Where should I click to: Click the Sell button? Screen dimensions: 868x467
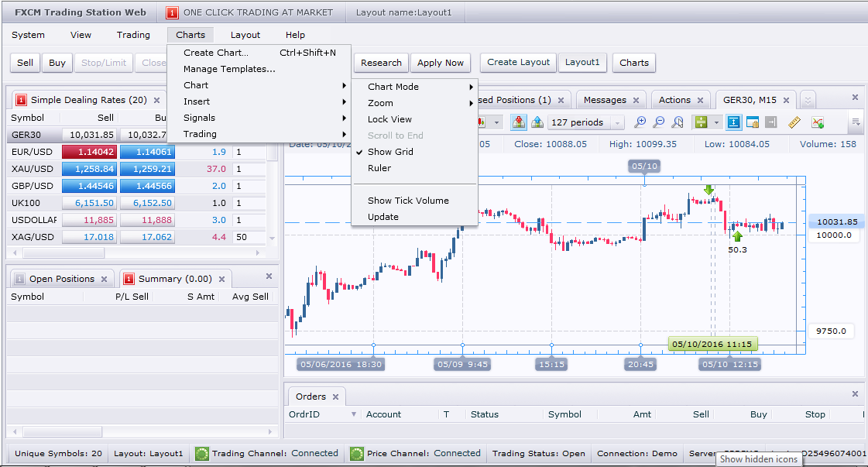click(25, 63)
